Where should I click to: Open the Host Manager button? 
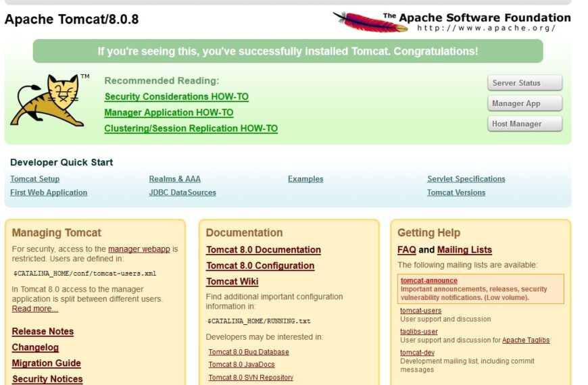click(524, 124)
